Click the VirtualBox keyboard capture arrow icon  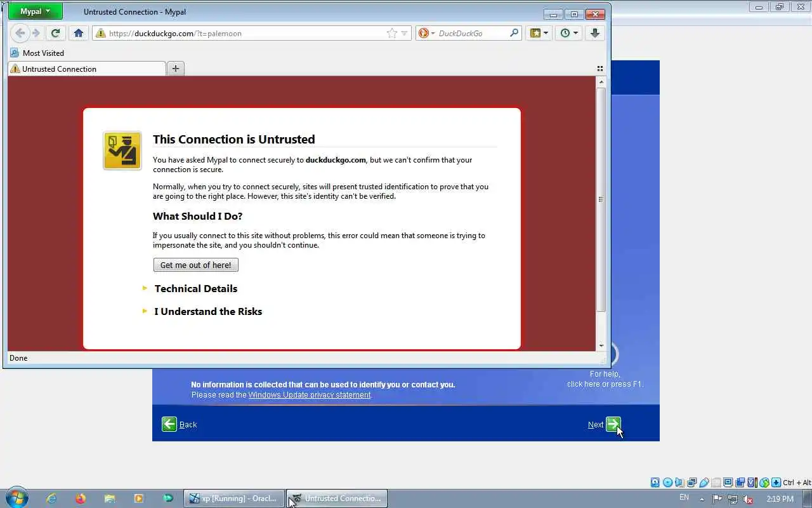776,483
